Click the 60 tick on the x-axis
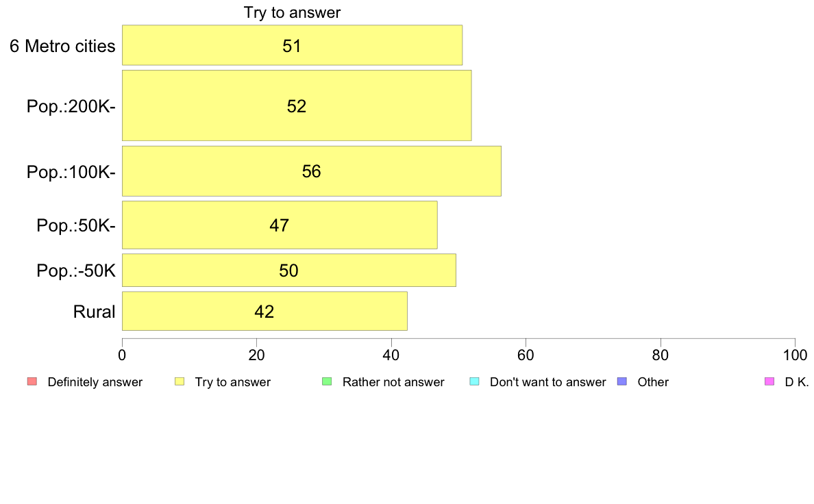This screenshot has width=814, height=504. pyautogui.click(x=526, y=355)
